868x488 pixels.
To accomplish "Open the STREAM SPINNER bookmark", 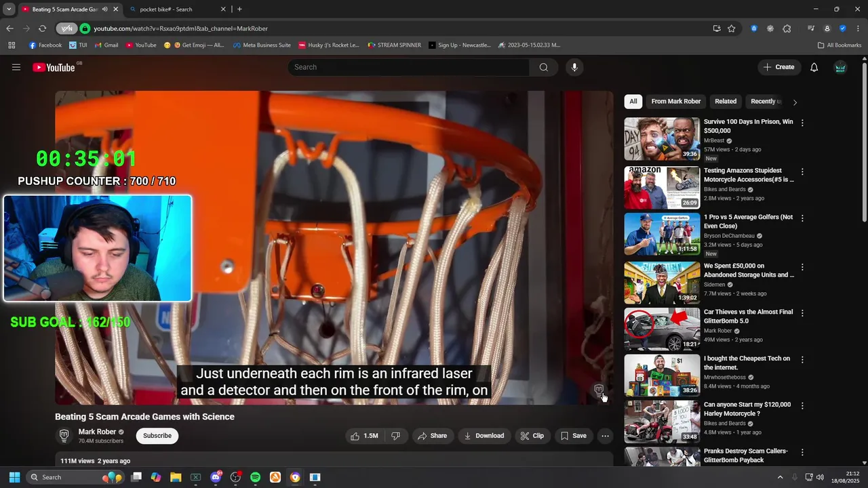I will tap(395, 45).
